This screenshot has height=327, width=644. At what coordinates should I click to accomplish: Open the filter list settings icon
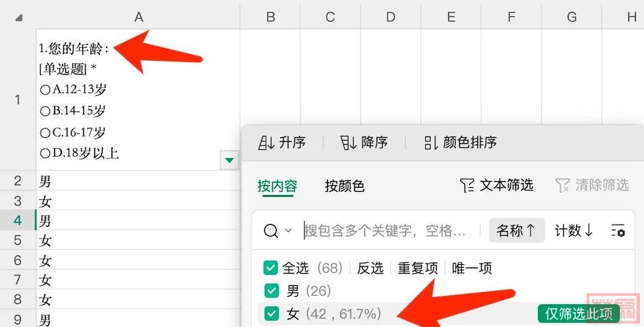(618, 231)
